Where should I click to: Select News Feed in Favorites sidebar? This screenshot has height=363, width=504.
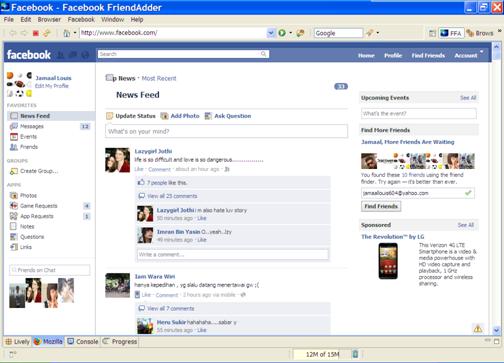pos(51,116)
